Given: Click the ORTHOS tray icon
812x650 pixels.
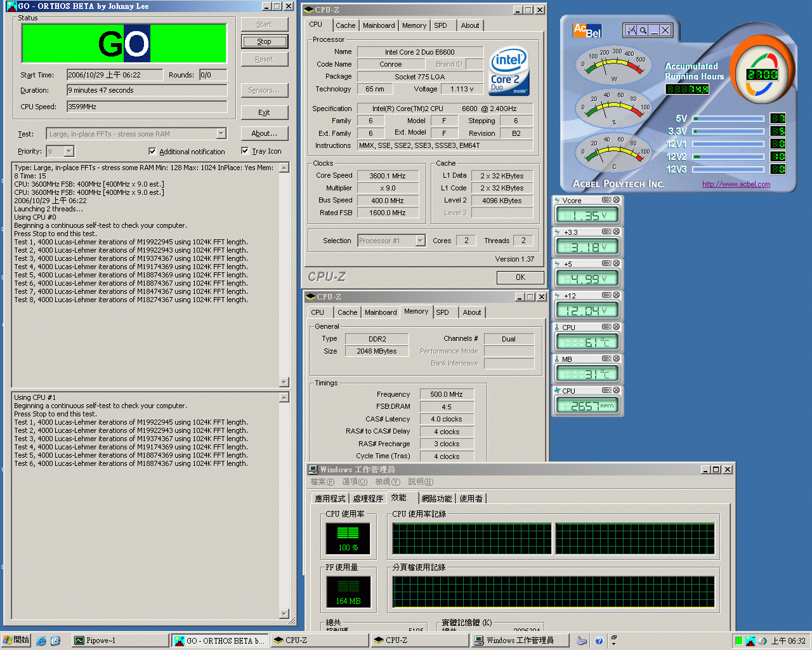Looking at the screenshot, I should pyautogui.click(x=750, y=641).
